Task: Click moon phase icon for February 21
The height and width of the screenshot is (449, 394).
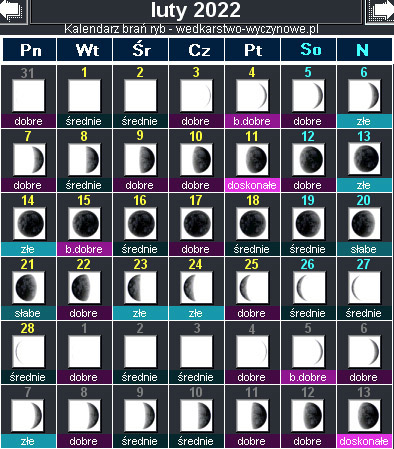Action: [x=28, y=287]
